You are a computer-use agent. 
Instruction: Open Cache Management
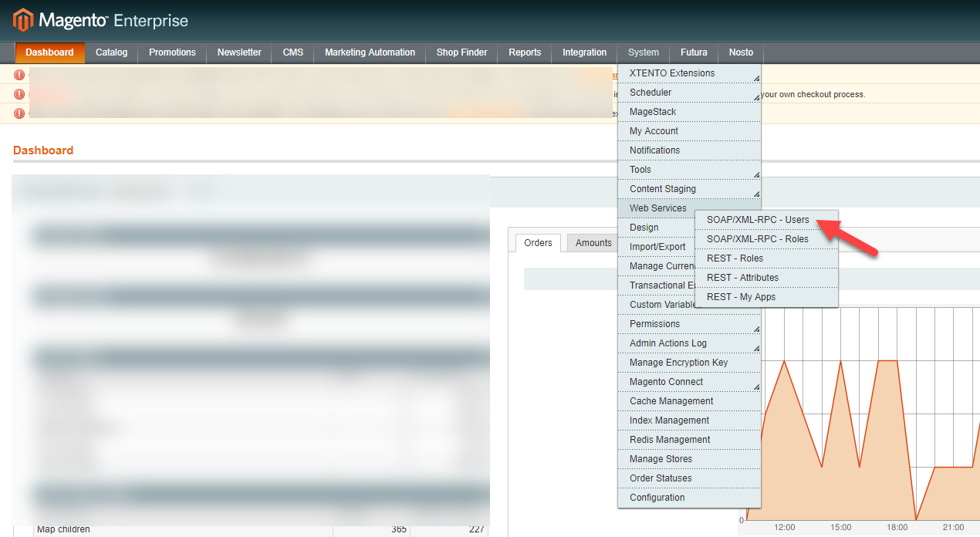[x=690, y=401]
